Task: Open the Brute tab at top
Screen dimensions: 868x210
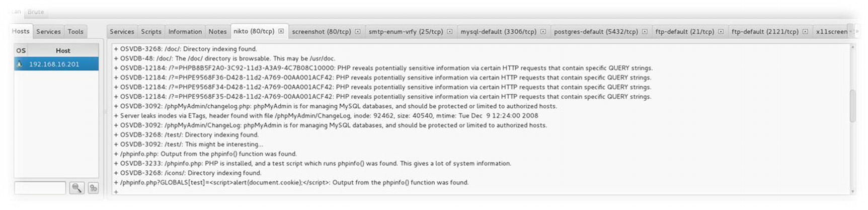Action: pyautogui.click(x=36, y=12)
